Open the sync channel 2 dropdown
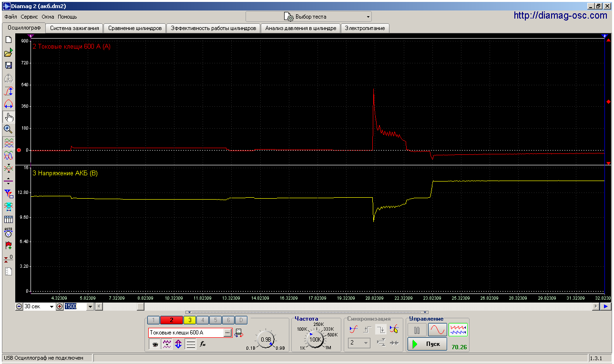This screenshot has height=364, width=614. coord(359,343)
